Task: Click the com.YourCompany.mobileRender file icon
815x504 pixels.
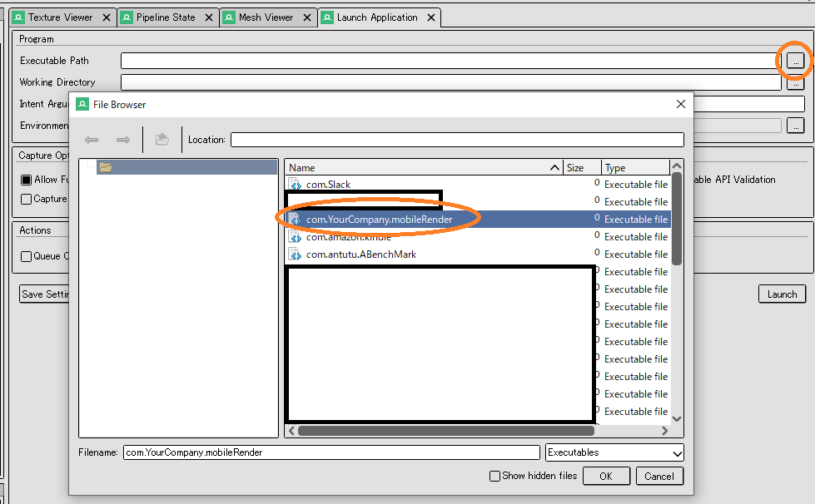Action: (x=296, y=219)
